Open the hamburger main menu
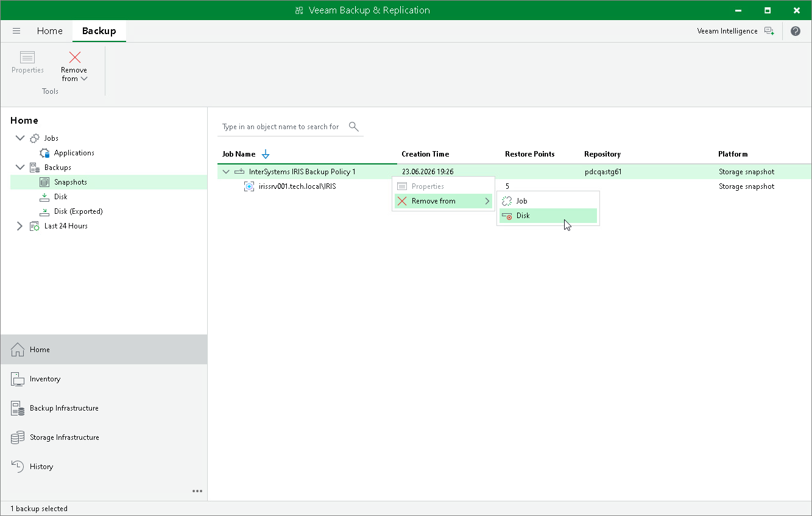 (16, 31)
